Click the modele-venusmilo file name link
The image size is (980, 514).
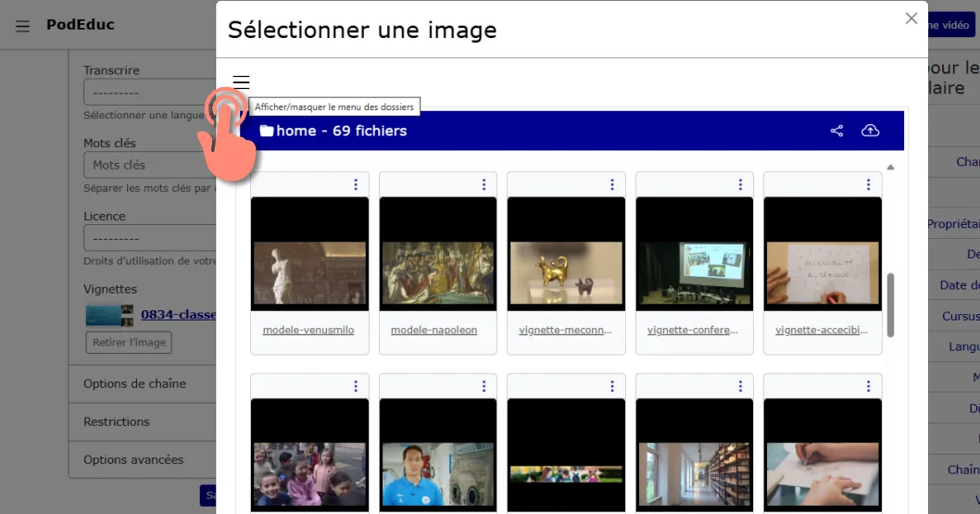point(308,330)
